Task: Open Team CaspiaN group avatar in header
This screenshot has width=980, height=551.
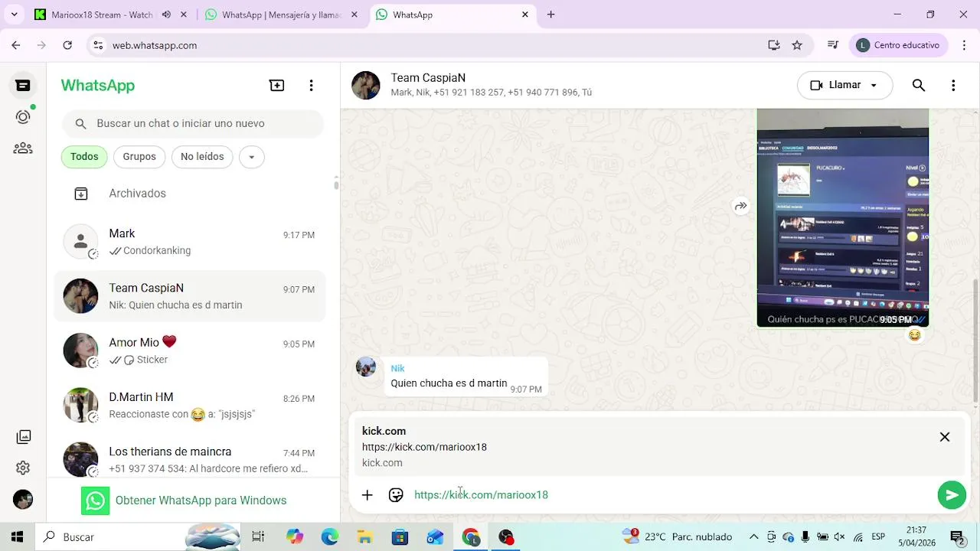Action: (366, 86)
